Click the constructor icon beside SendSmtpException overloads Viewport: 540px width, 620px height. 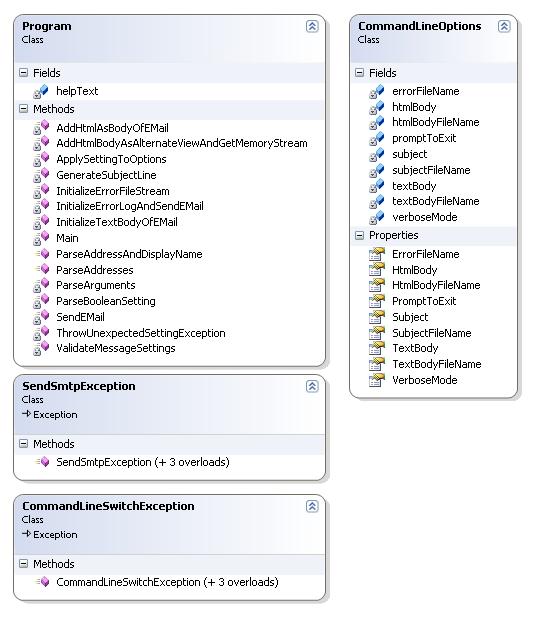click(x=42, y=462)
